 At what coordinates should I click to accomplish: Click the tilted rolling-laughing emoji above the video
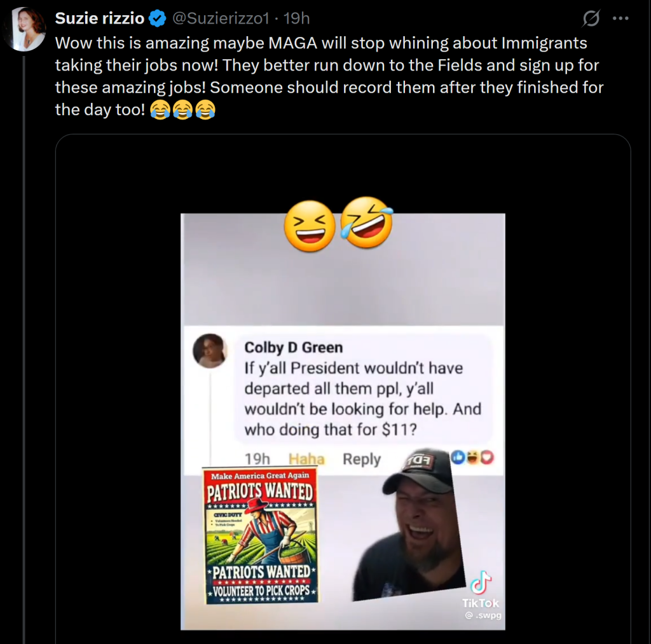click(366, 223)
